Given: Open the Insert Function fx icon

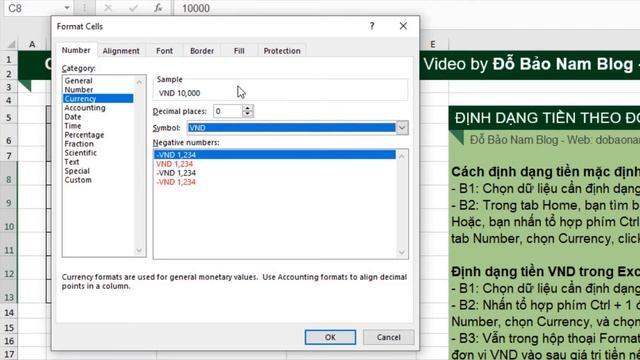Looking at the screenshot, I should (x=158, y=8).
